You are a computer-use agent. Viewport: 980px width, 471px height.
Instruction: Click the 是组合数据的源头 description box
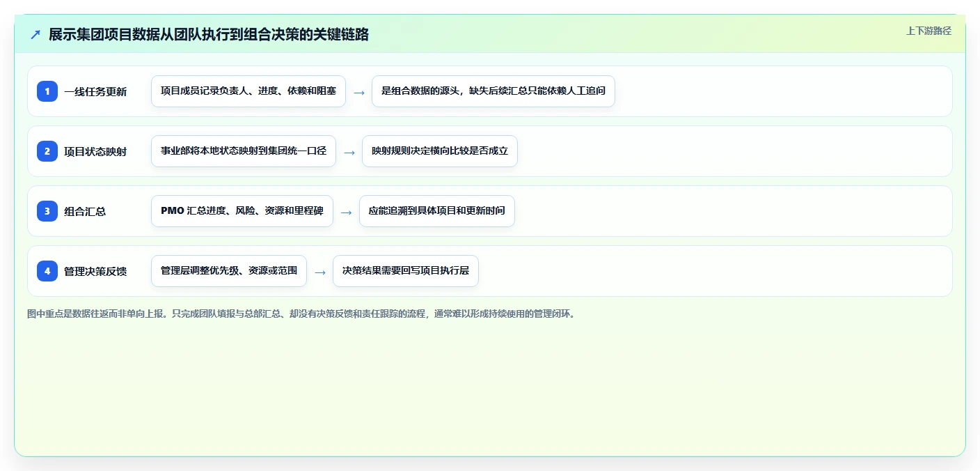click(x=493, y=91)
